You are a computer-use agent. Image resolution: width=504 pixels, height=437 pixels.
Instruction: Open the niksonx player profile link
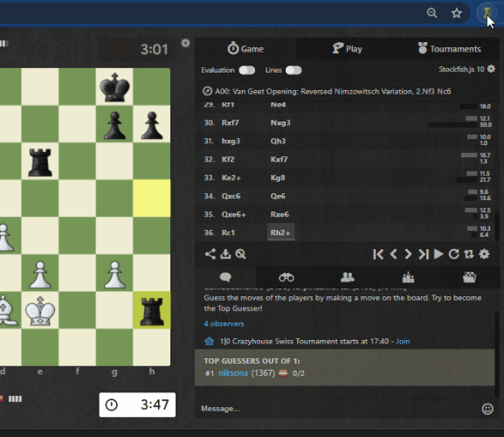pos(233,373)
